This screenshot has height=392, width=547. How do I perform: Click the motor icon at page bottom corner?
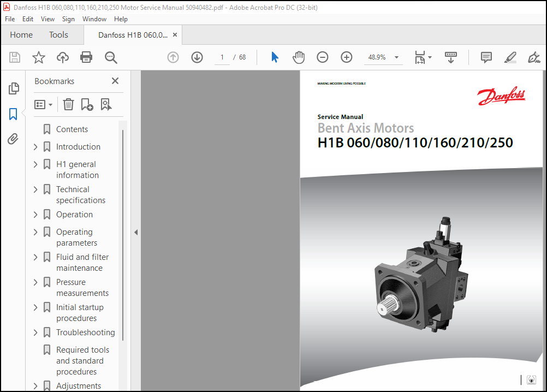click(531, 380)
